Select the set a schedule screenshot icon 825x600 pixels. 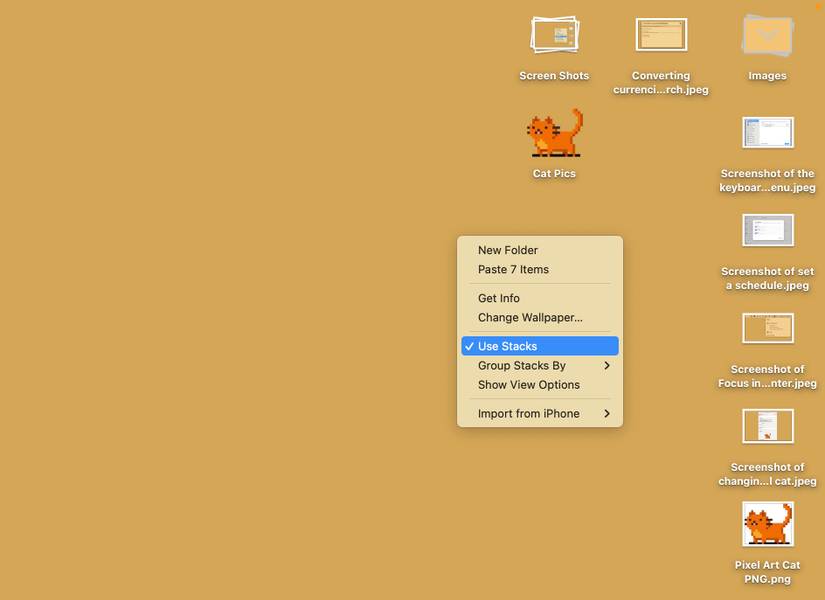point(768,230)
